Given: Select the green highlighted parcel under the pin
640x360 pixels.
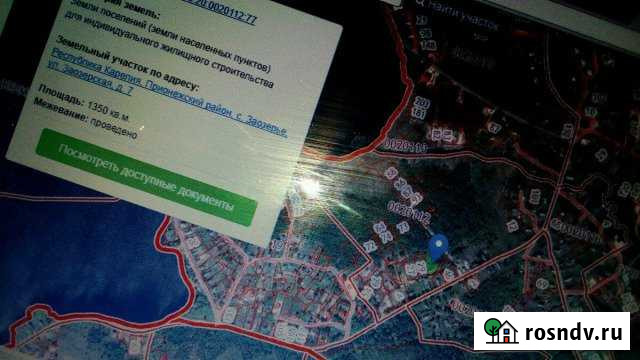Looking at the screenshot, I should (430, 268).
